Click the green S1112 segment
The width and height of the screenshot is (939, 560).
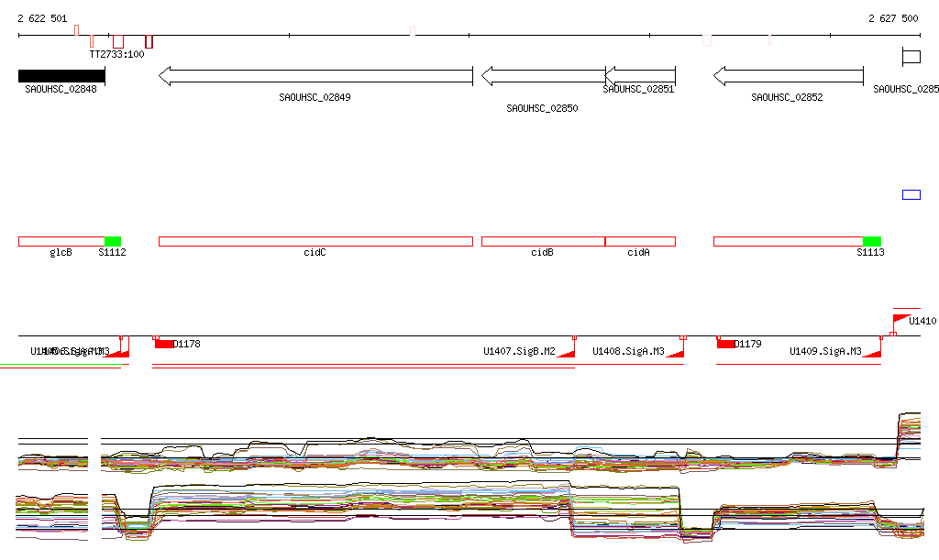tap(113, 241)
